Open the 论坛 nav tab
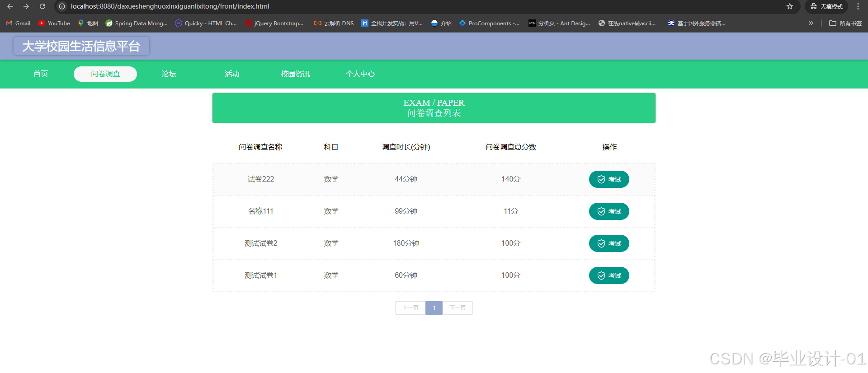 pyautogui.click(x=169, y=74)
